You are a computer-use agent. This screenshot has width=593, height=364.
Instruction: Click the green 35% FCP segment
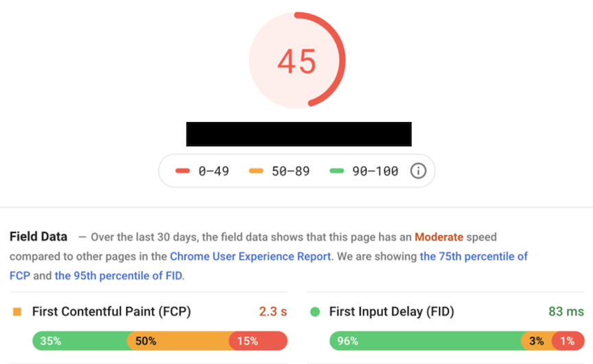(80, 341)
